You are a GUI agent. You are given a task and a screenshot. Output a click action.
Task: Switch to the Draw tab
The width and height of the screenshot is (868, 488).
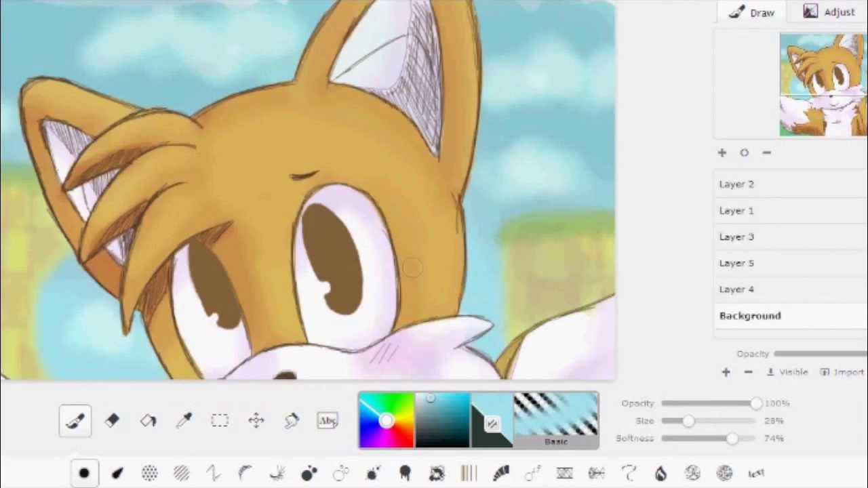click(751, 12)
